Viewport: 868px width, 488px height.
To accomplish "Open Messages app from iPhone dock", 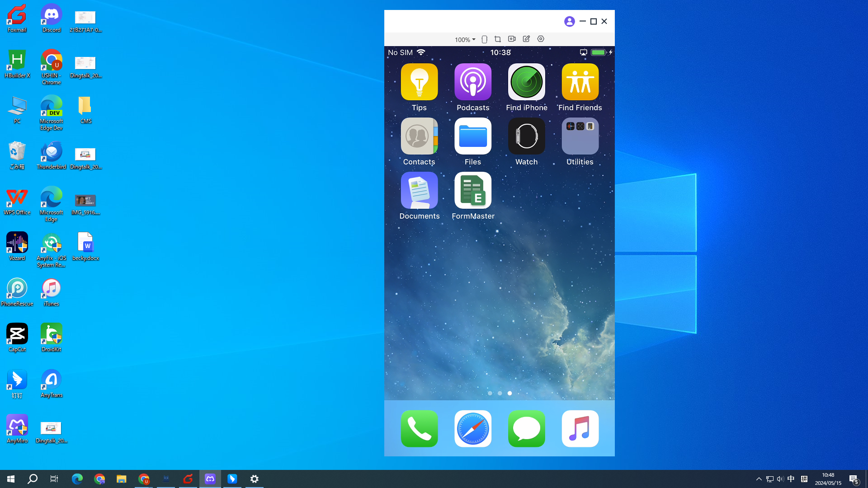I will [526, 428].
